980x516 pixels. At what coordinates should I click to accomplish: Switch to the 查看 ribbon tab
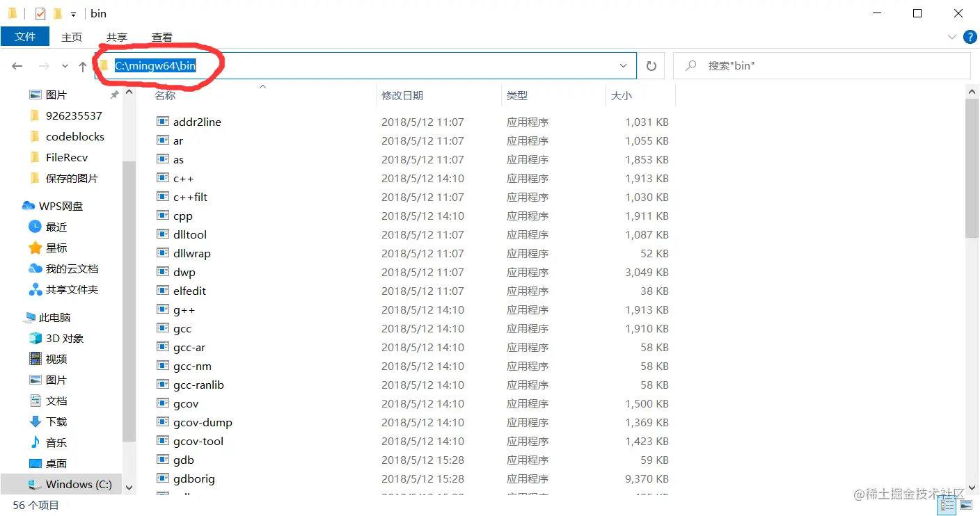[x=162, y=38]
